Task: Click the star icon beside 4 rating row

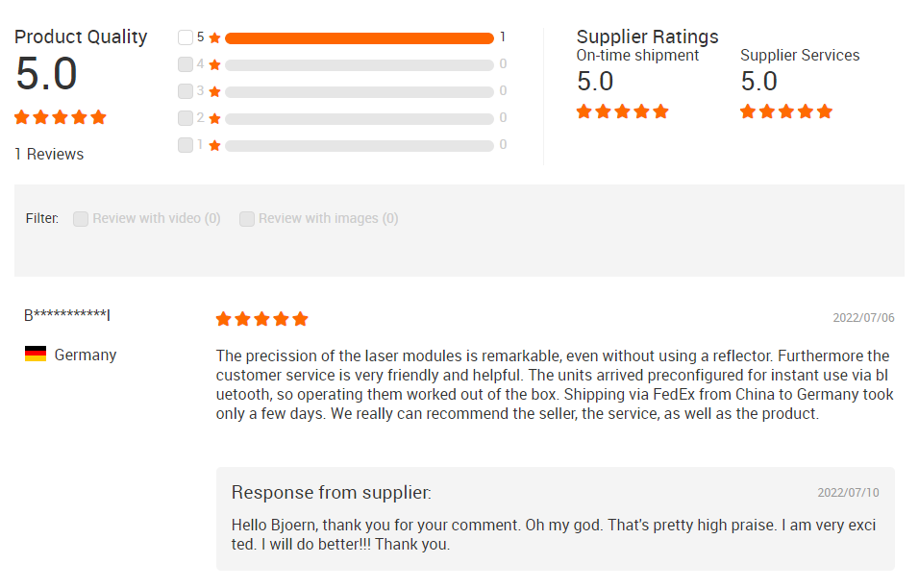Action: (x=214, y=65)
